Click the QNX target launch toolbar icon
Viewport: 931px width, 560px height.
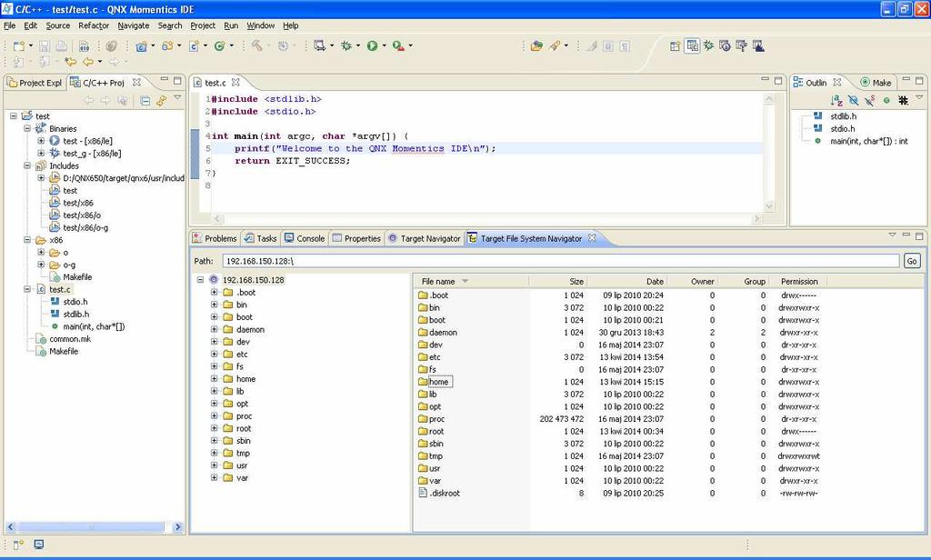tap(320, 45)
